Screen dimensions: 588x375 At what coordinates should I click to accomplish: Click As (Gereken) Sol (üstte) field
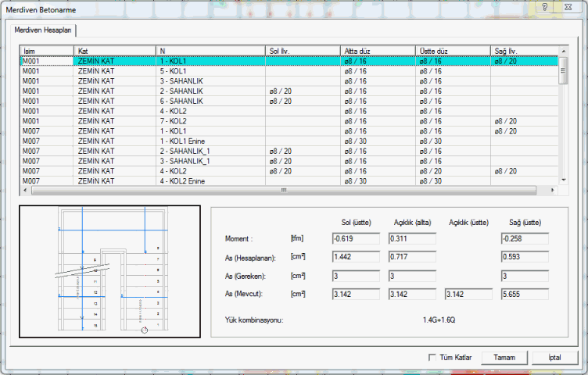tap(356, 276)
